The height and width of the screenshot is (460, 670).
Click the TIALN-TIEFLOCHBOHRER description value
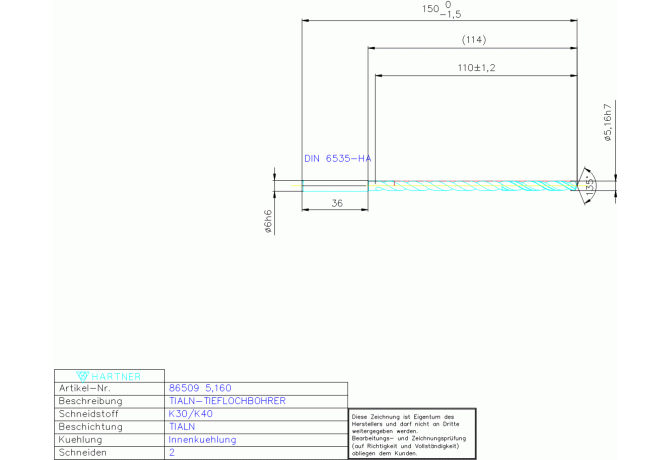[x=228, y=400]
